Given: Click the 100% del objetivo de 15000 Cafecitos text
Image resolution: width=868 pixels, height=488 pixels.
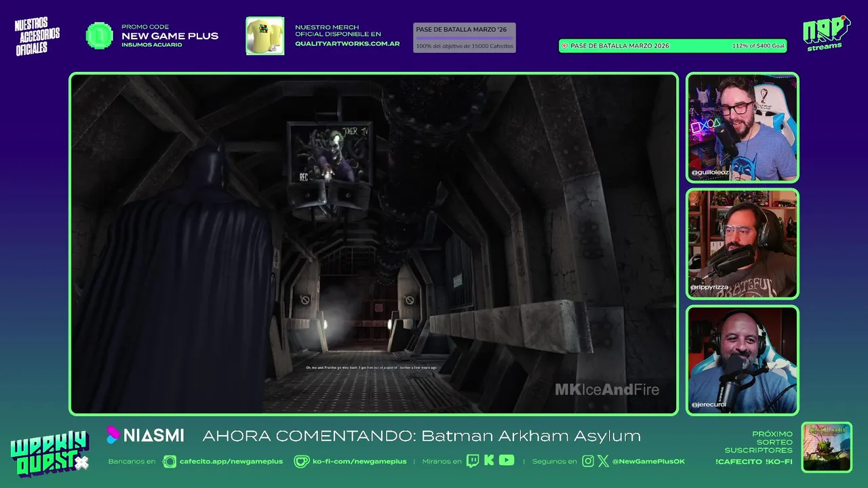Looking at the screenshot, I should 465,46.
